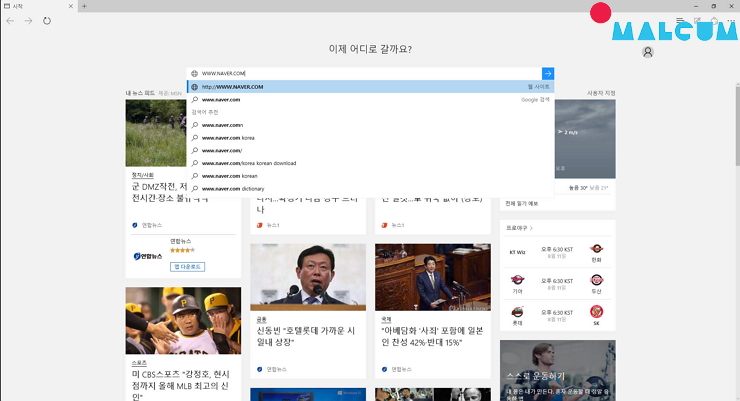This screenshot has width=740, height=401.
Task: Click the blue Go arrow in the address box
Action: point(547,73)
